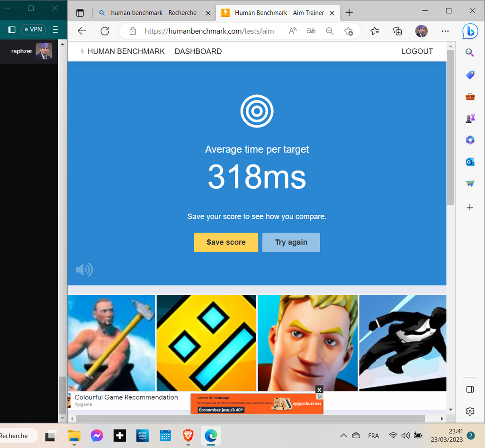Open the Edge Collections icon
Image resolution: width=485 pixels, height=448 pixels.
pyautogui.click(x=398, y=31)
